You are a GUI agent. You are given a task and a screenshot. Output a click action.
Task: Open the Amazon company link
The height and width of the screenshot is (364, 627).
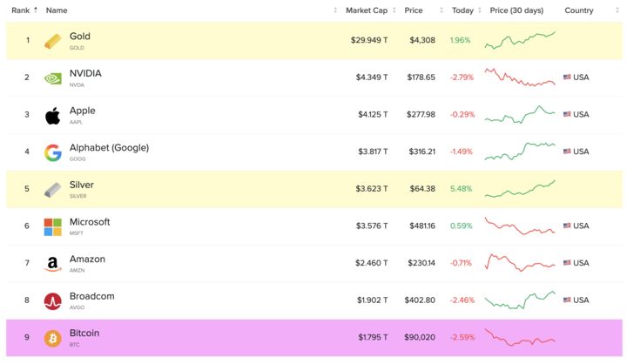click(x=87, y=260)
